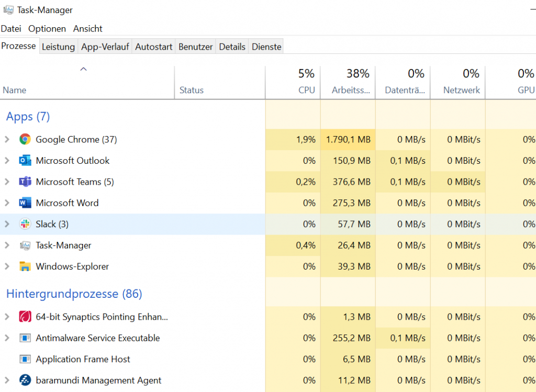Sort by the Status column header
The width and height of the screenshot is (536, 392).
click(x=220, y=82)
